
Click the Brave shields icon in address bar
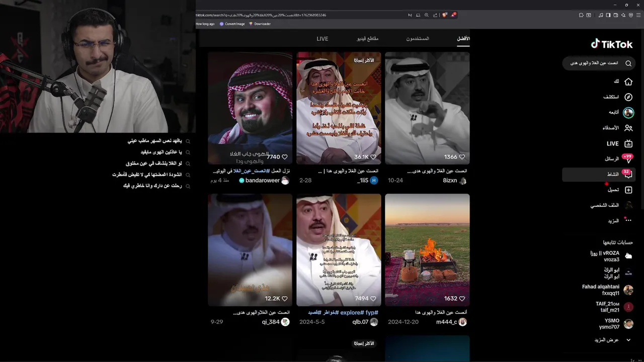point(445,15)
